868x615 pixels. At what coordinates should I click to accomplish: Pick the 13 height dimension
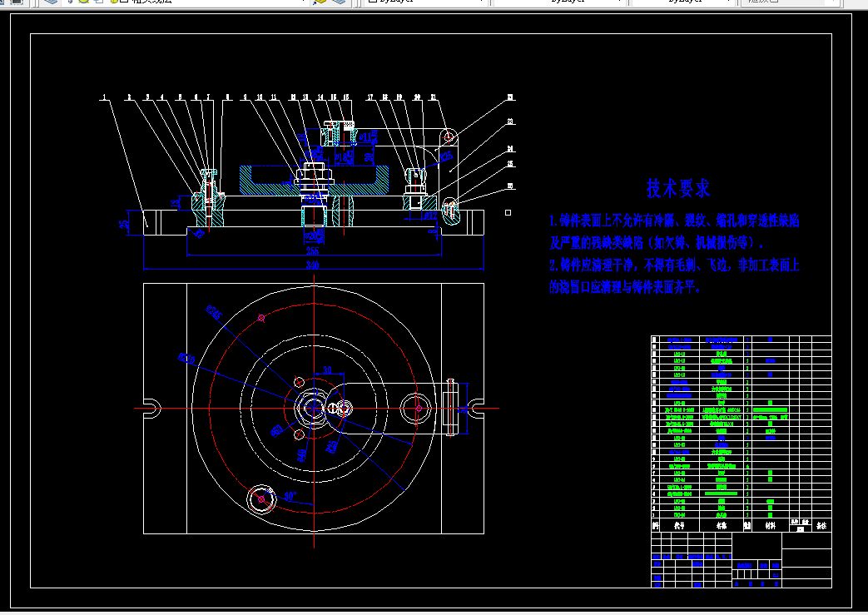pos(175,204)
